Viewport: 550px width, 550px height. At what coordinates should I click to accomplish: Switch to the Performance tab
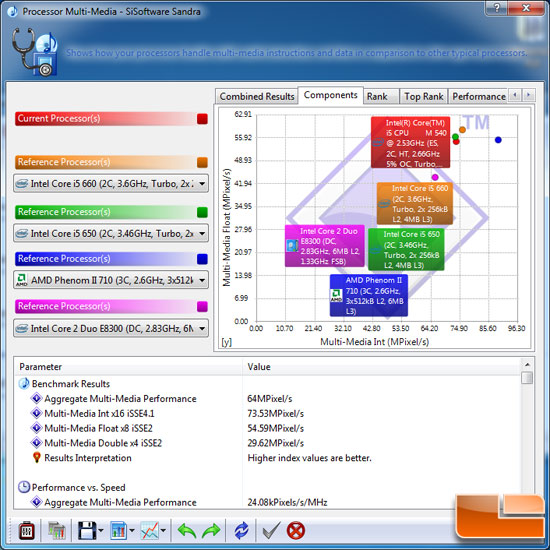coord(478,96)
